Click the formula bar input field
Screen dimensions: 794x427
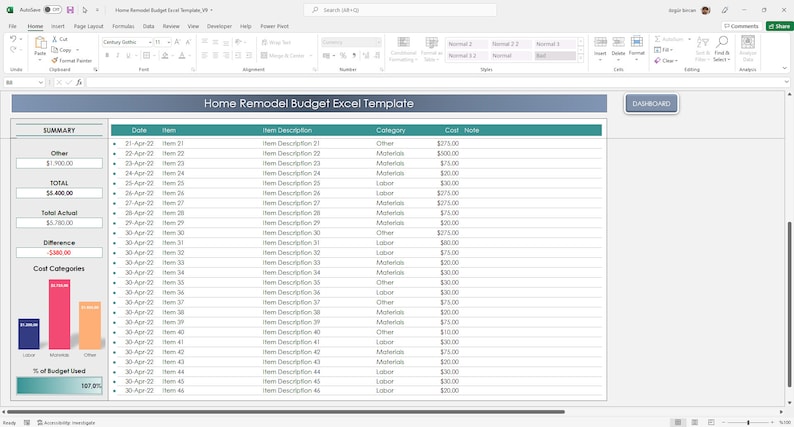point(434,82)
